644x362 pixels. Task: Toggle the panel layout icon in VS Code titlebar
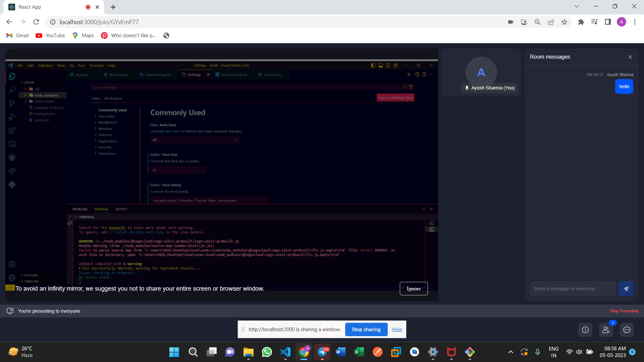point(380,65)
